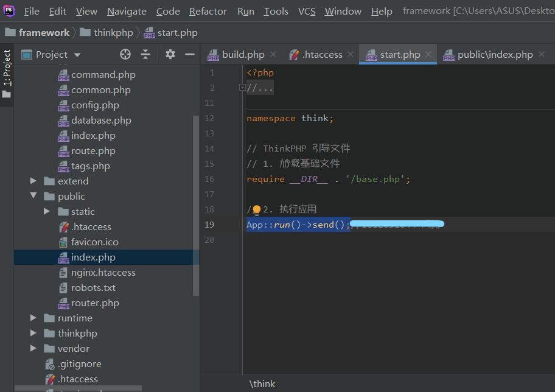Select favicon.ico file icon
Screen dimensions: 555x392
point(63,242)
